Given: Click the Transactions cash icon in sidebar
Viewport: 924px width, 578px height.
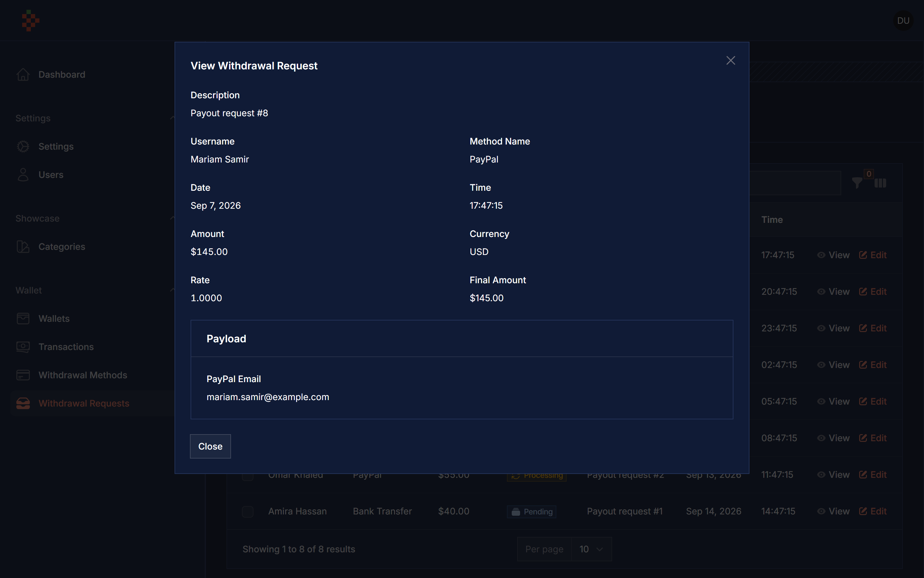Looking at the screenshot, I should click(23, 347).
